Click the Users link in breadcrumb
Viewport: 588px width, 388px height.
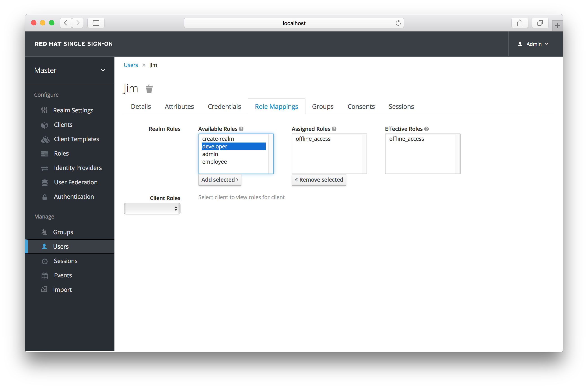pos(131,65)
